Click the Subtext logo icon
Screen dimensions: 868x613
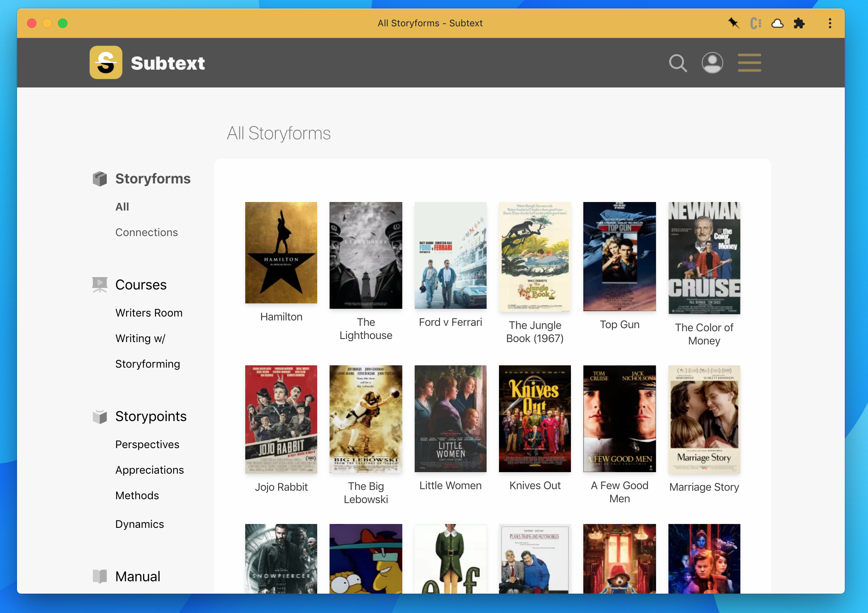coord(106,63)
